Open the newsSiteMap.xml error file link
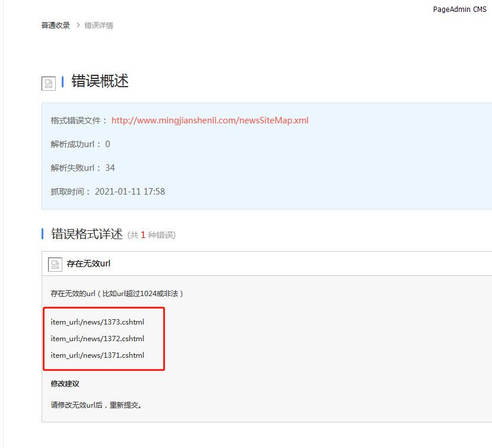This screenshot has height=448, width=492. point(210,120)
